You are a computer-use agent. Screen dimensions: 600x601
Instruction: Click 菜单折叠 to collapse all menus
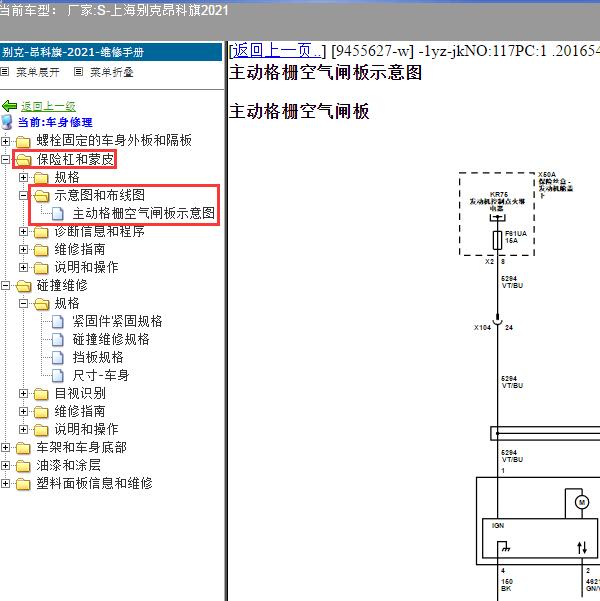click(112, 72)
